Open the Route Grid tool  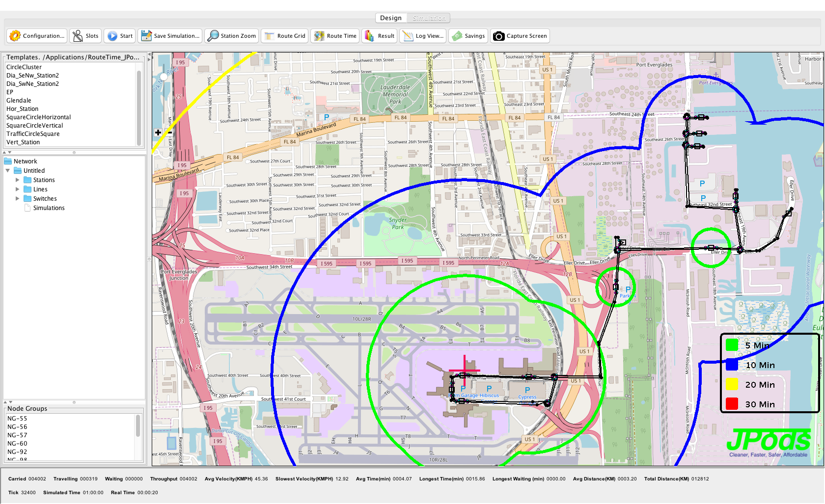(270, 36)
